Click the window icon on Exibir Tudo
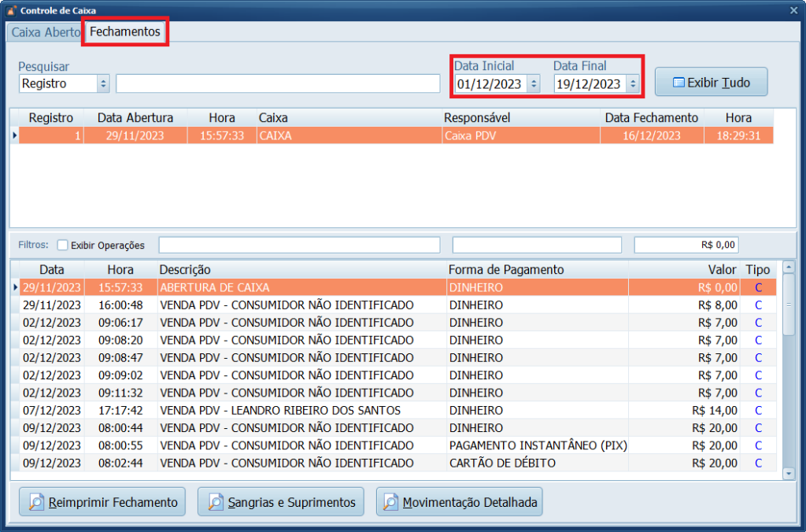The width and height of the screenshot is (806, 532). [x=678, y=82]
